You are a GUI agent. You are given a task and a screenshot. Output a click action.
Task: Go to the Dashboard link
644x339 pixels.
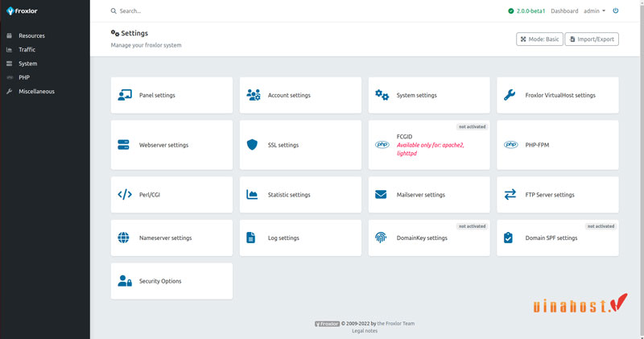point(564,11)
